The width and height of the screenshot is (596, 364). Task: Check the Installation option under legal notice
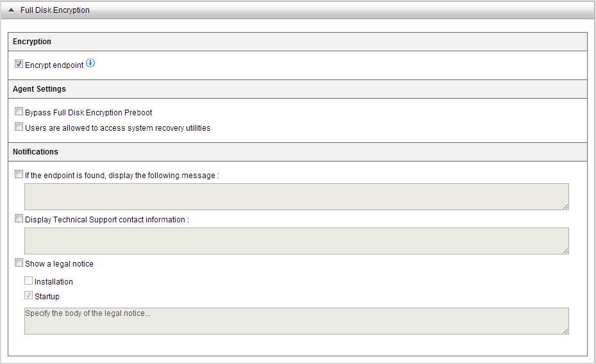[x=29, y=281]
